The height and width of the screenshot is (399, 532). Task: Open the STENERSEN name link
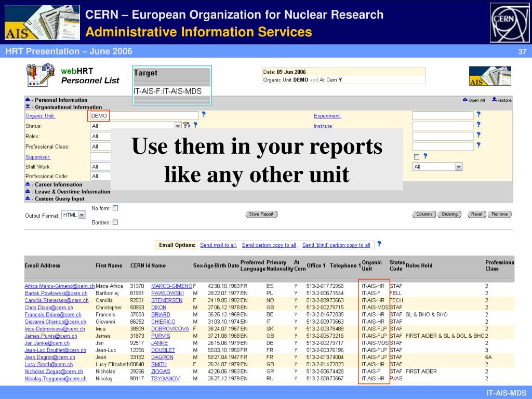(167, 300)
